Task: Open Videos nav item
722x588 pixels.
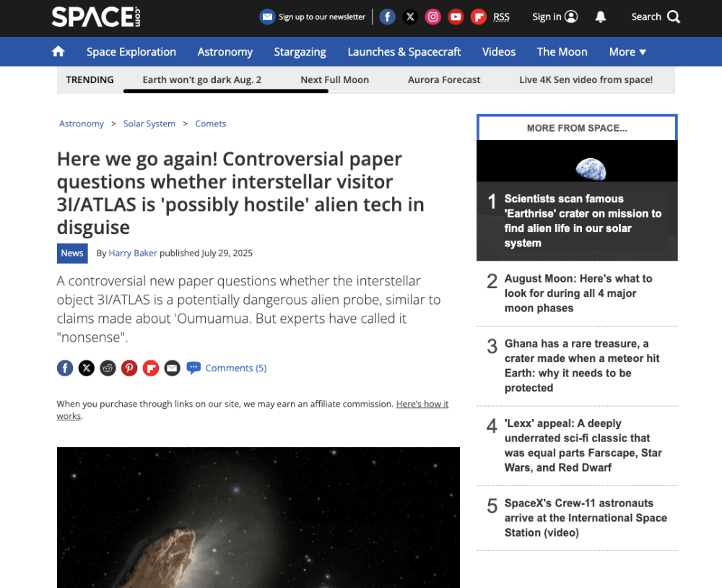Action: (x=499, y=51)
